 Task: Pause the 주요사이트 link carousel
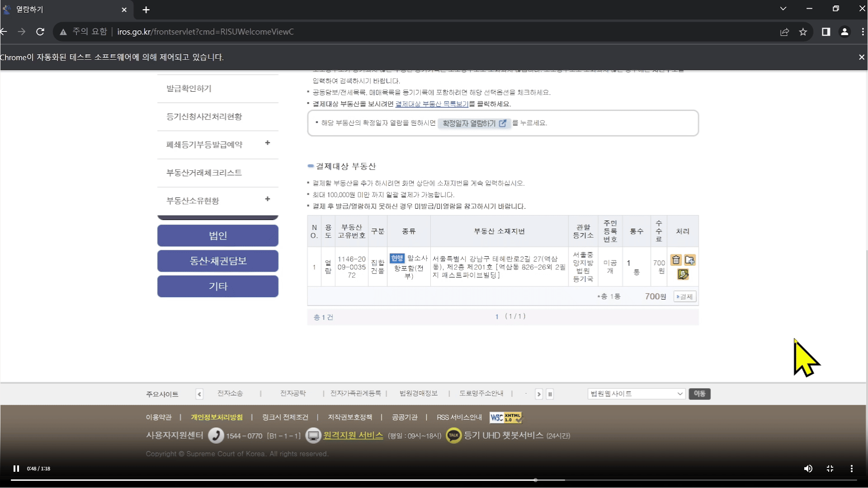pyautogui.click(x=550, y=394)
